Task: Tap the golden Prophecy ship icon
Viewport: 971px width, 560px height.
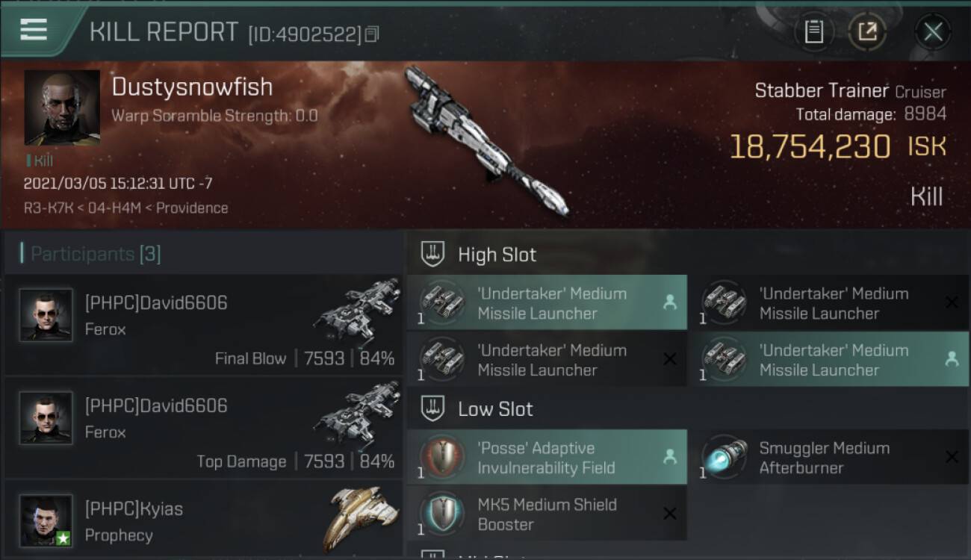Action: (x=362, y=518)
